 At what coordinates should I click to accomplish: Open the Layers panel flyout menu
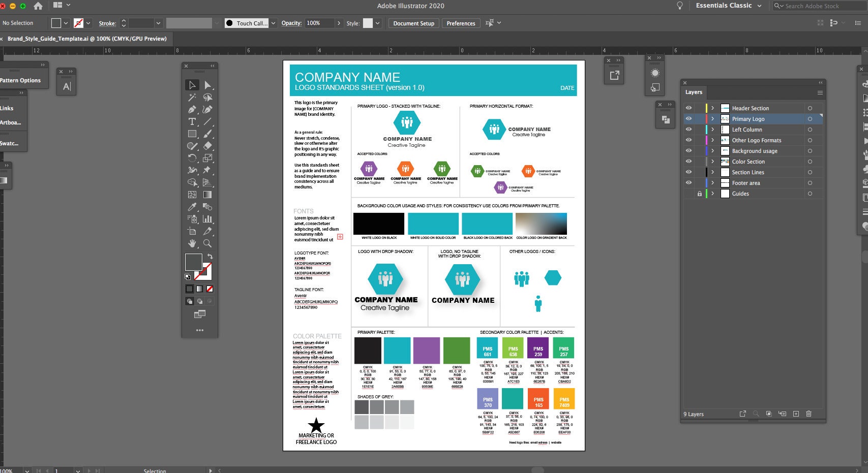point(820,92)
